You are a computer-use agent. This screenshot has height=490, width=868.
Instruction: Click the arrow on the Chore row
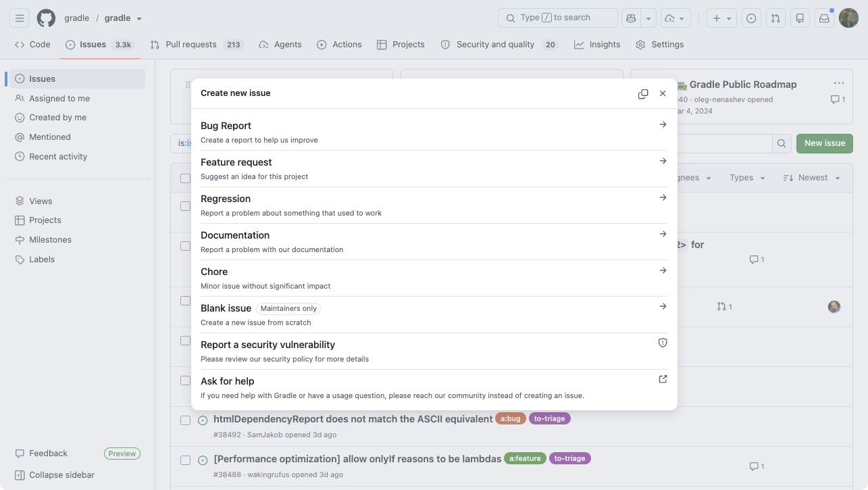pos(663,270)
